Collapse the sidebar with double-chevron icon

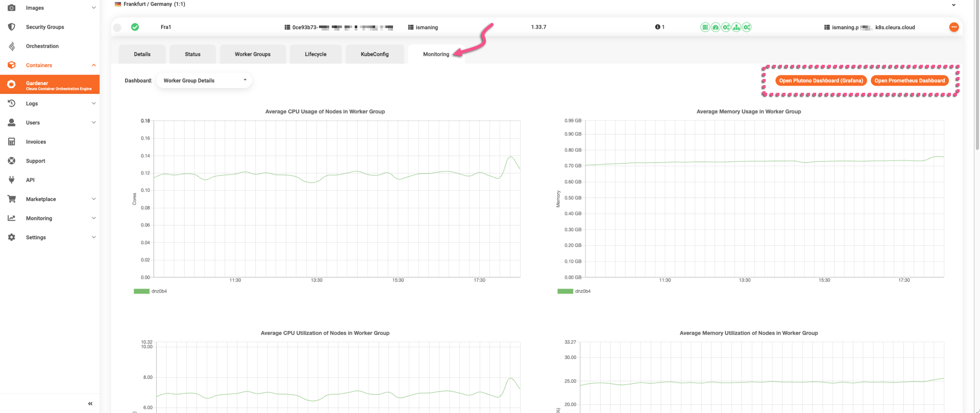point(90,403)
